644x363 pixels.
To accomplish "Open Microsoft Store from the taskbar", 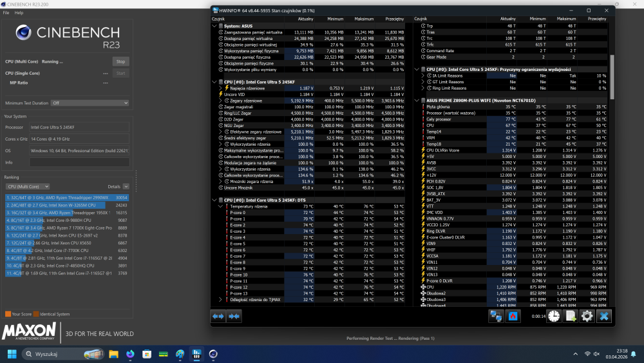I will [x=147, y=354].
